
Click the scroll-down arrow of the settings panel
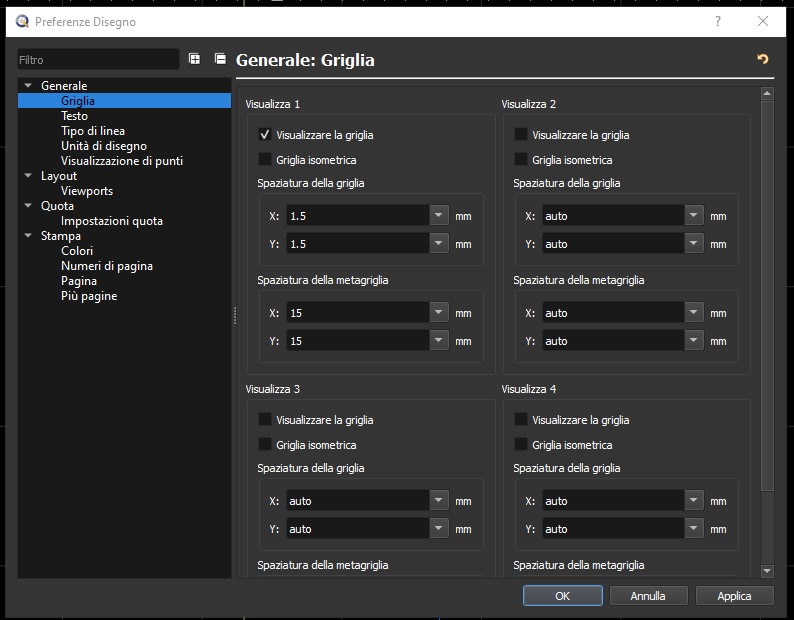click(767, 571)
